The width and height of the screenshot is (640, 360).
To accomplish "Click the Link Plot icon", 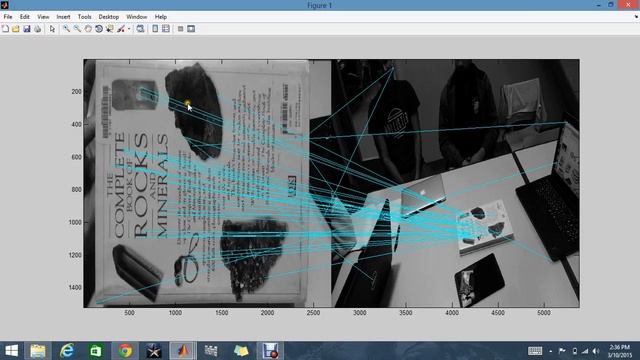I will pos(140,29).
